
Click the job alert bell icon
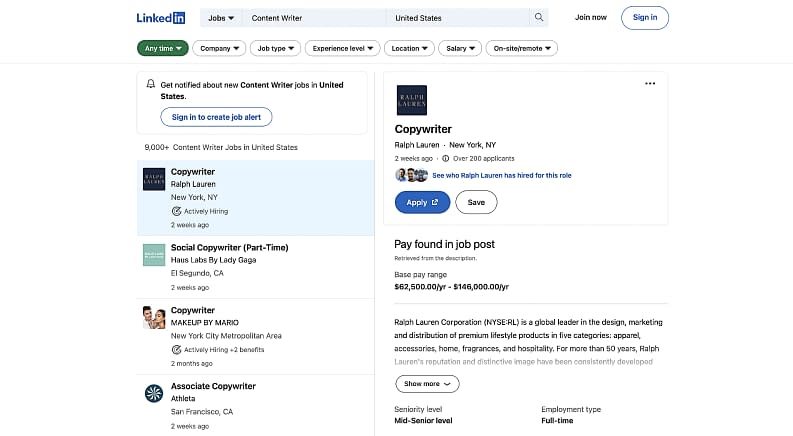coord(150,84)
